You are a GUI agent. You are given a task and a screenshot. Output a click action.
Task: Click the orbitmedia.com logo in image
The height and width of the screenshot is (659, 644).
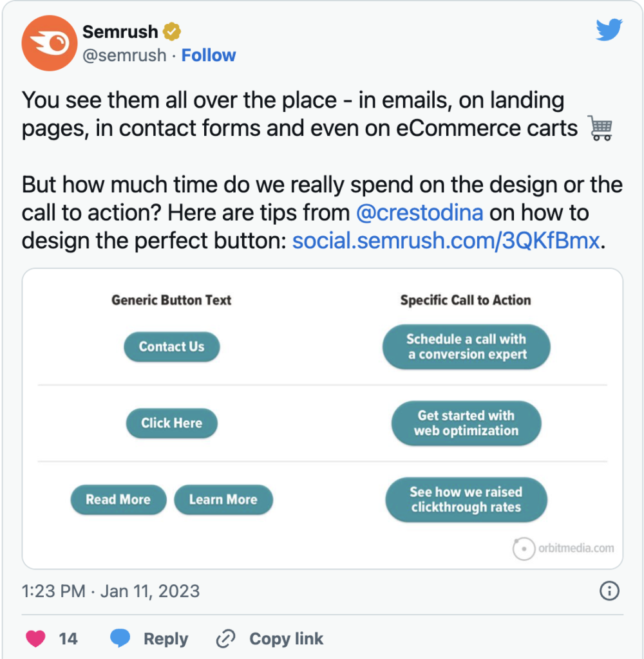click(x=563, y=548)
